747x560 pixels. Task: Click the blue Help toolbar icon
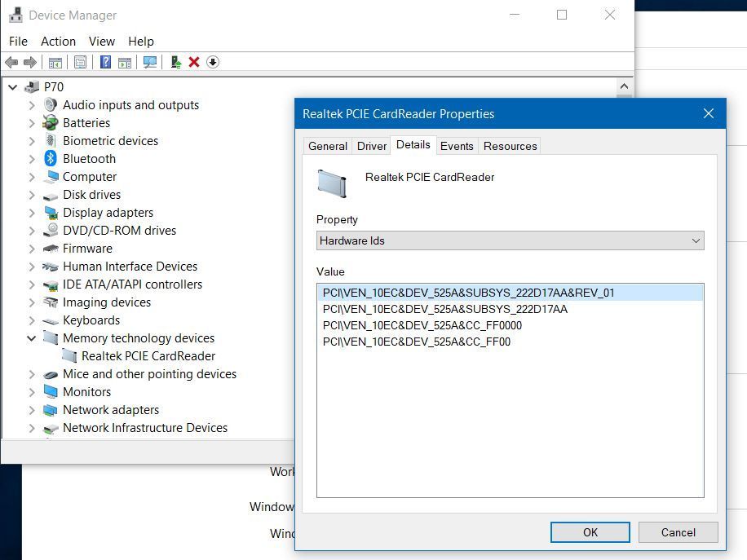[106, 63]
